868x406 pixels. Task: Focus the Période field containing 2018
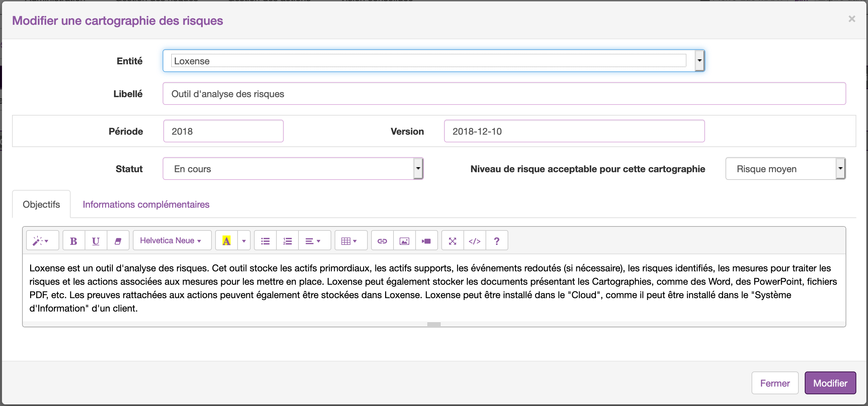tap(224, 131)
